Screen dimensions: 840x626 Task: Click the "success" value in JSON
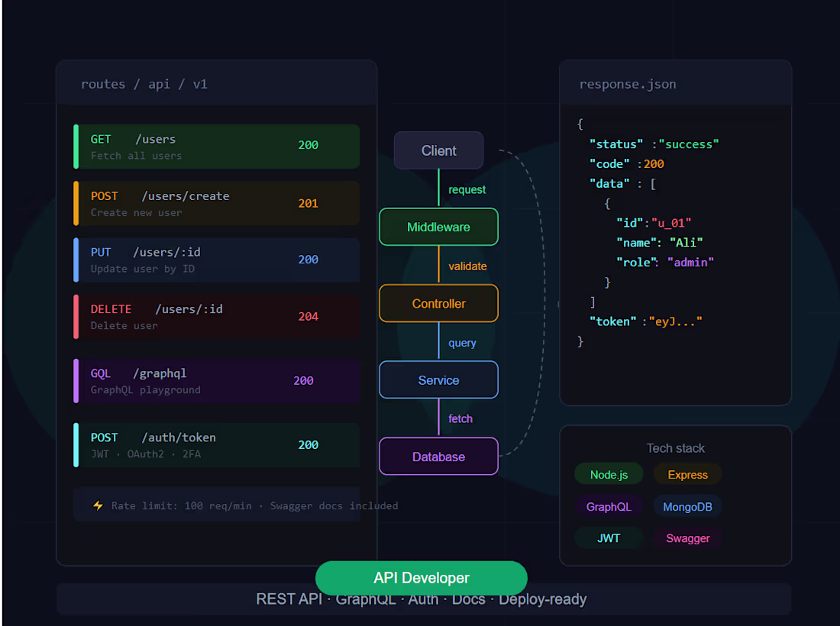click(688, 144)
